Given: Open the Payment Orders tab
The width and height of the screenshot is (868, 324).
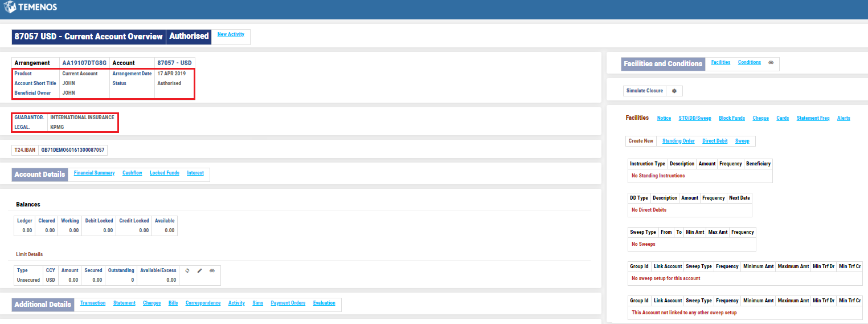Looking at the screenshot, I should point(288,303).
